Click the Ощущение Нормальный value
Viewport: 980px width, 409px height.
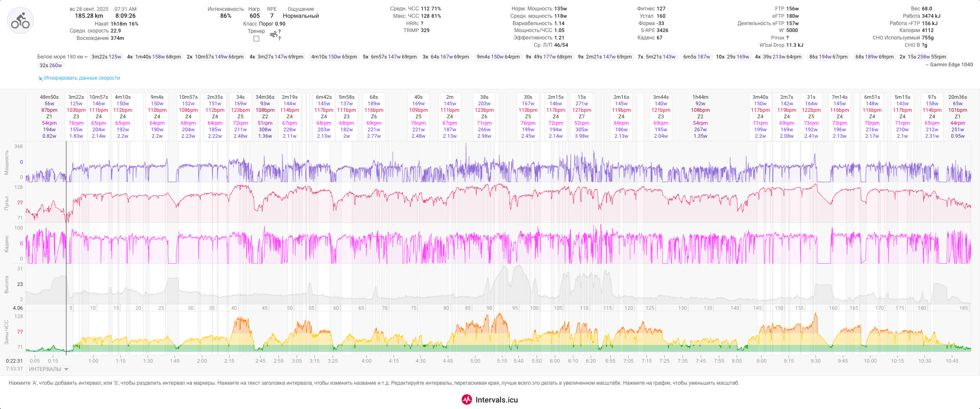[x=301, y=16]
